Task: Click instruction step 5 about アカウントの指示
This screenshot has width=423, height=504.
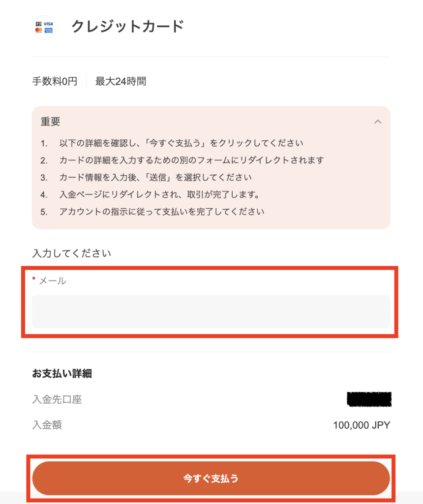Action: (x=152, y=212)
